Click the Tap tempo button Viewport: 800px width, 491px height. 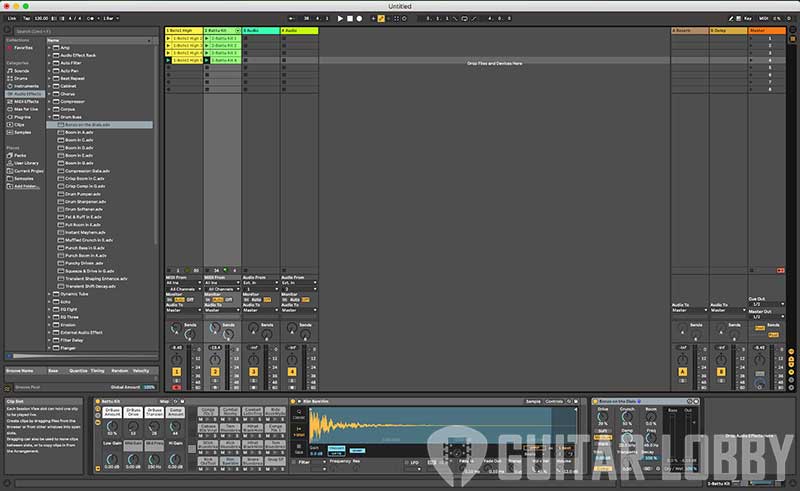pos(26,18)
